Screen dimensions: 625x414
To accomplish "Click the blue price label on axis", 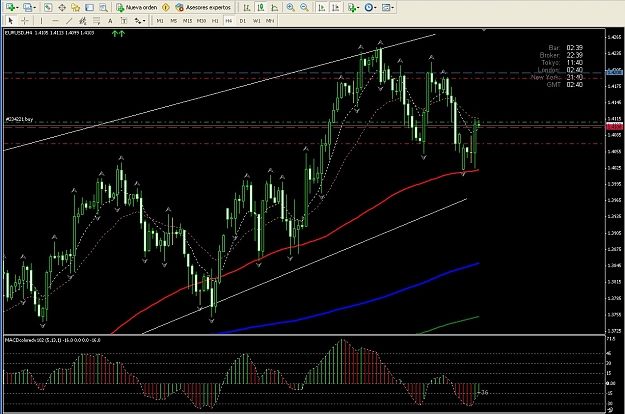I will (x=614, y=72).
